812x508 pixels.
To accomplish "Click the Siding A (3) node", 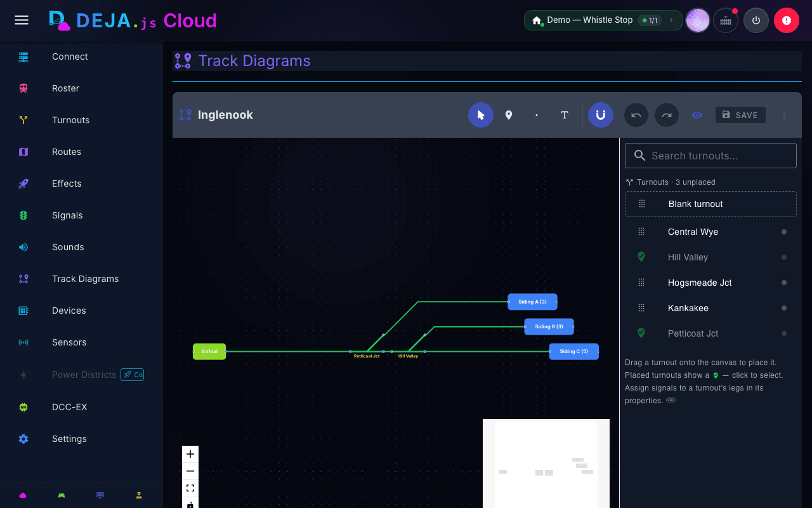I will click(x=532, y=302).
